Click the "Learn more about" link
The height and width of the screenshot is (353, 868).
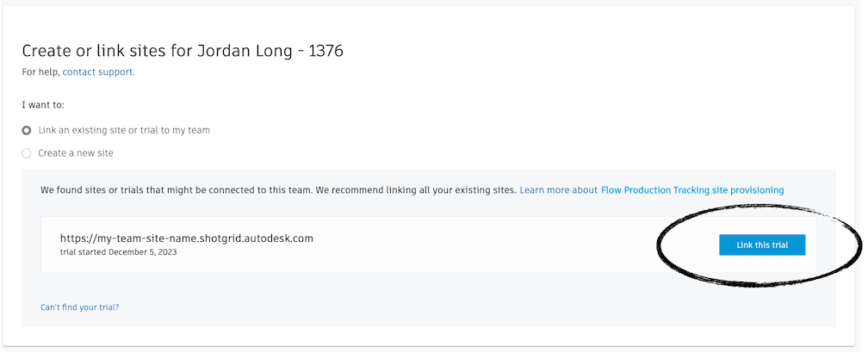(558, 189)
